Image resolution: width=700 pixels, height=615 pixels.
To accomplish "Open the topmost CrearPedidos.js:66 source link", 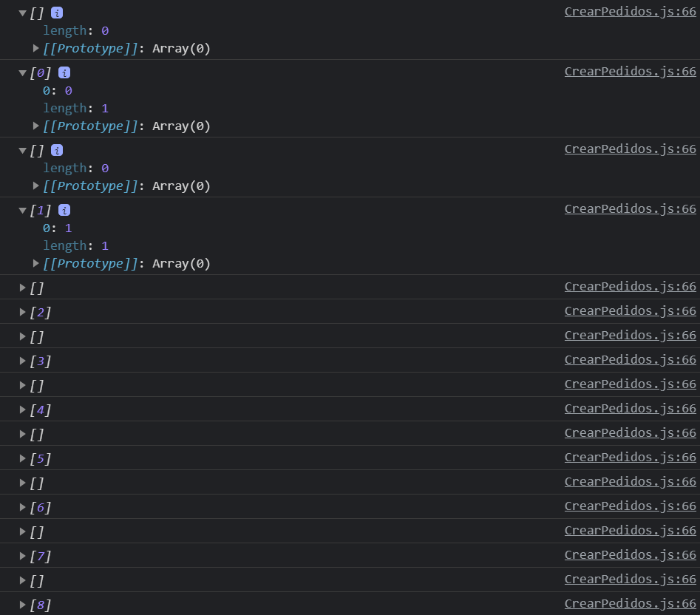I will tap(630, 11).
